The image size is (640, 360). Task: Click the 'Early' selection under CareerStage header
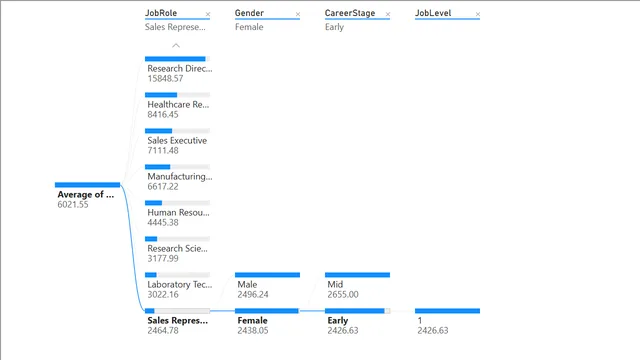[334, 27]
